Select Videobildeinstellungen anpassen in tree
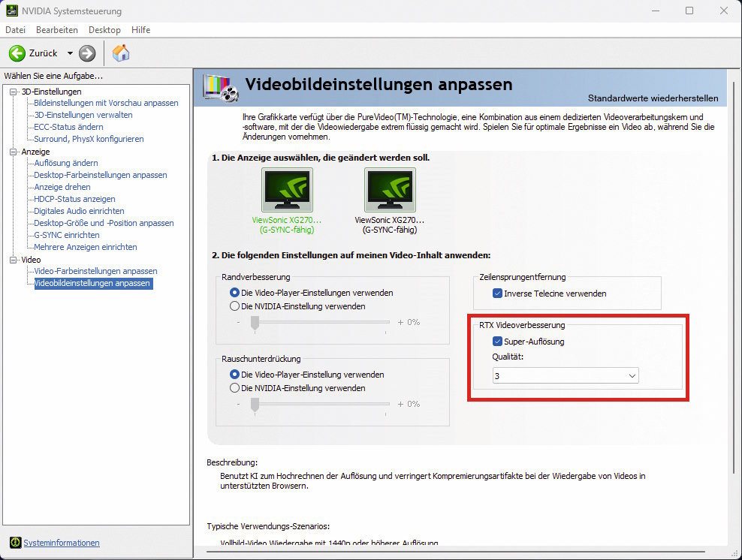This screenshot has height=560, width=742. click(x=93, y=283)
